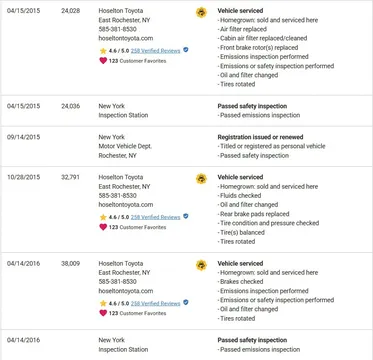Click the gold star rating icon in 10/28/2015 entry
This screenshot has height=360, width=373.
103,217
